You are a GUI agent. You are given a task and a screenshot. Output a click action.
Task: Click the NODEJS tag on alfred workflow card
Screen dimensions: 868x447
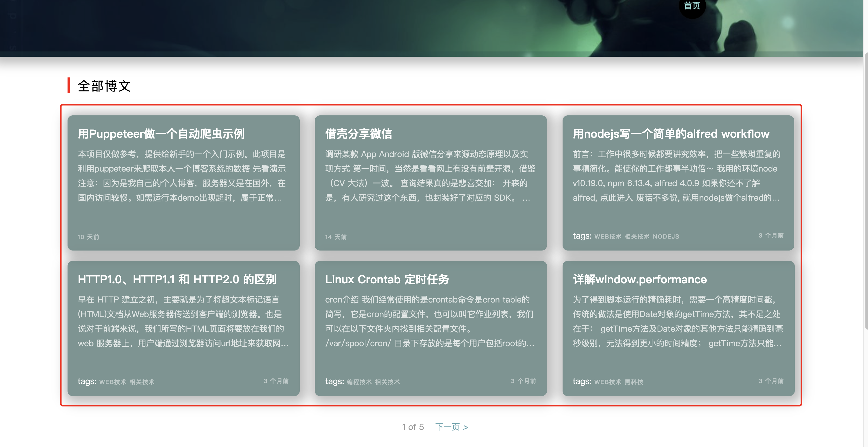(666, 237)
